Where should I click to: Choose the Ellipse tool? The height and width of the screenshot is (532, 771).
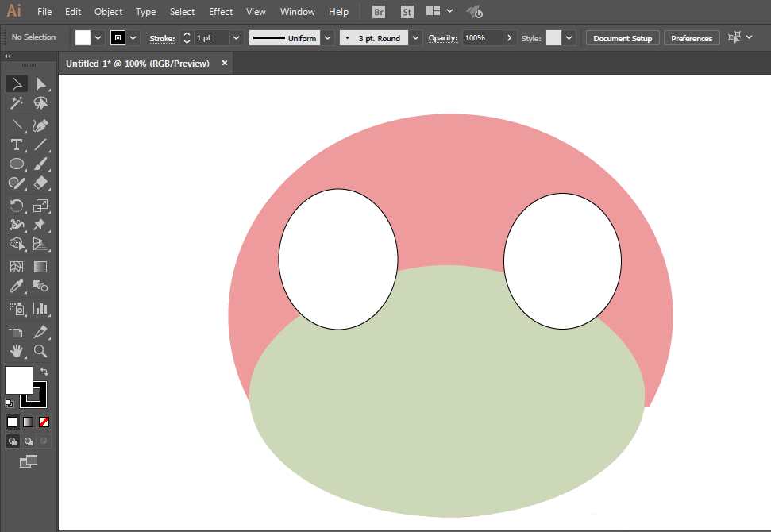(x=16, y=164)
